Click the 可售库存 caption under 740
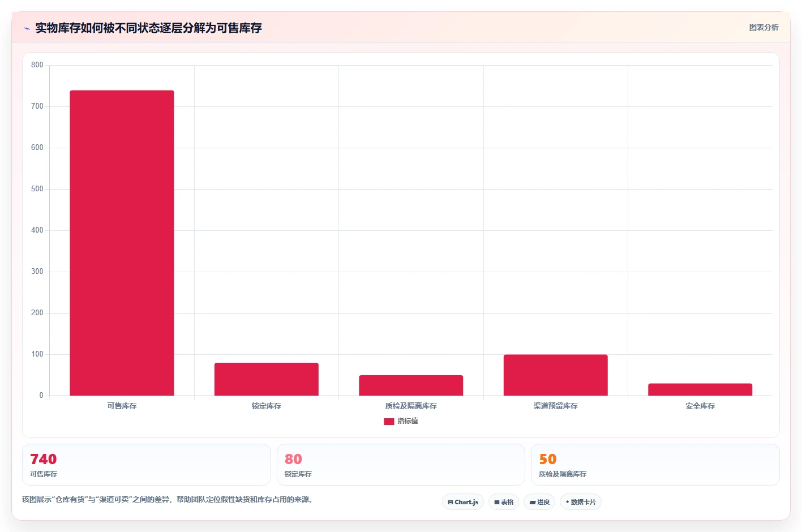The height and width of the screenshot is (532, 802). tap(44, 474)
